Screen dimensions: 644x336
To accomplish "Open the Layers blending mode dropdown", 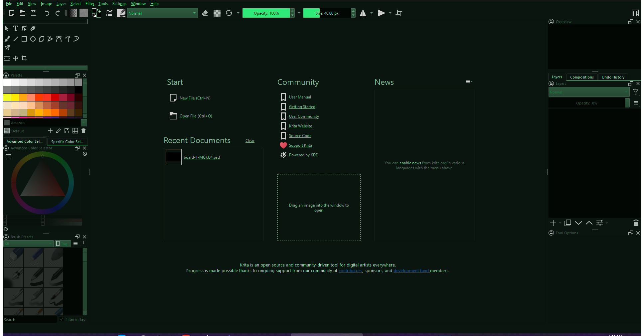I will coord(589,92).
